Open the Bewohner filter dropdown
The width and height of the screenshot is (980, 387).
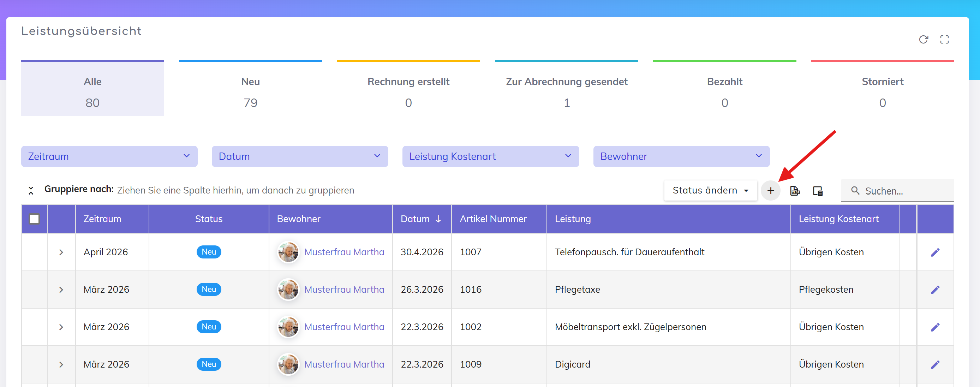(681, 156)
